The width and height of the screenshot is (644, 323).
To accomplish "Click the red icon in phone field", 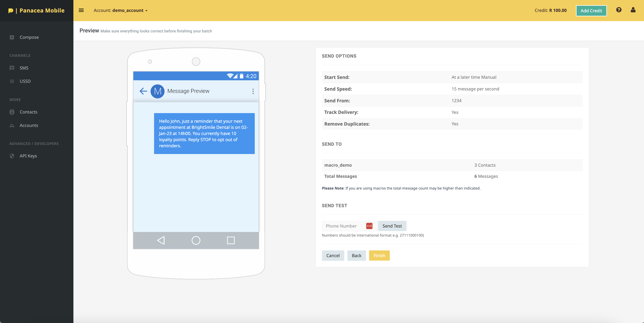I will pos(369,226).
